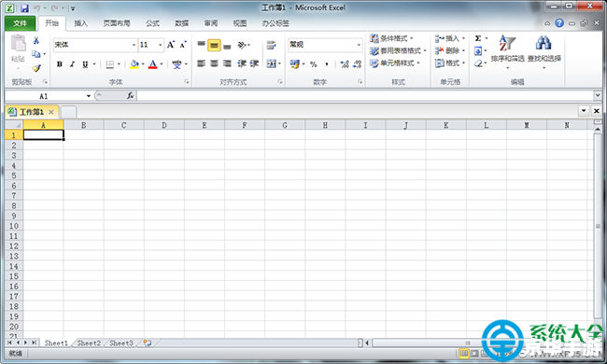Toggle align text left
The width and height of the screenshot is (607, 364).
tap(202, 63)
